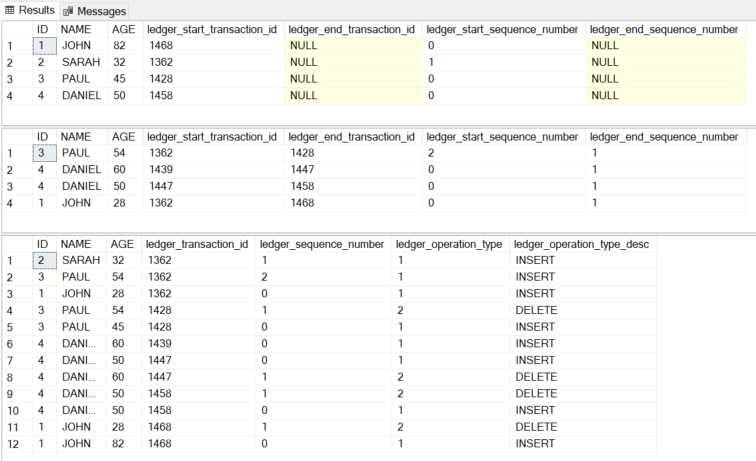The height and width of the screenshot is (461, 756).
Task: Select row header 7 in the ledger view grid
Action: 17,361
